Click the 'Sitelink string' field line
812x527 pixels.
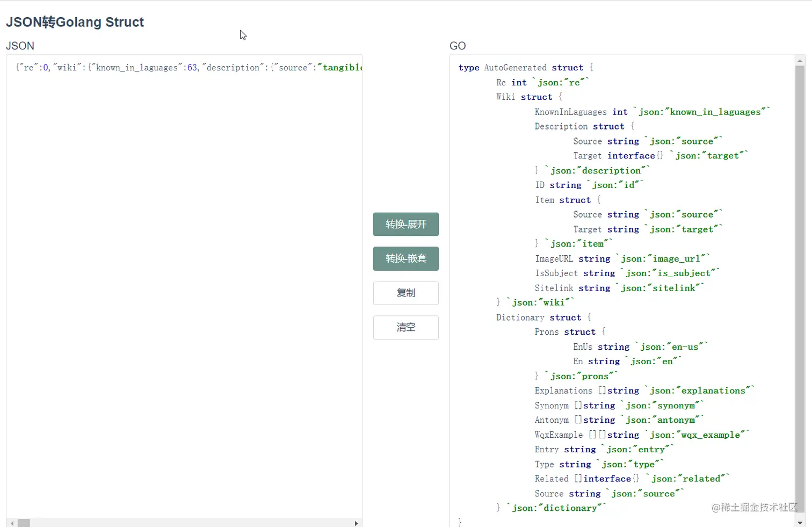click(x=620, y=288)
